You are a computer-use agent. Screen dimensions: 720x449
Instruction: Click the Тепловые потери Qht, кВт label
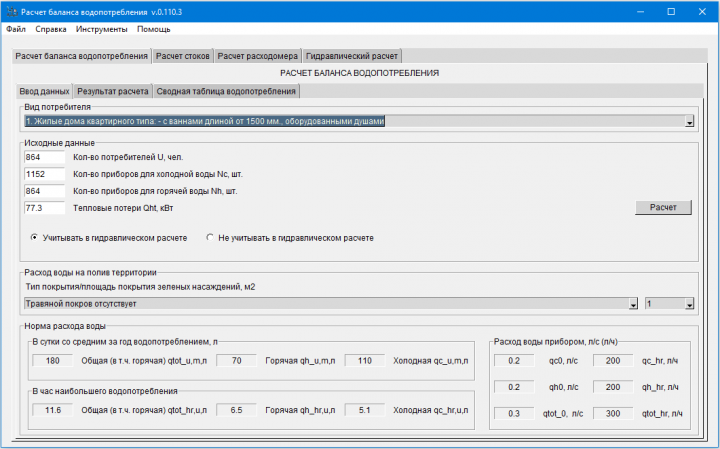(123, 208)
